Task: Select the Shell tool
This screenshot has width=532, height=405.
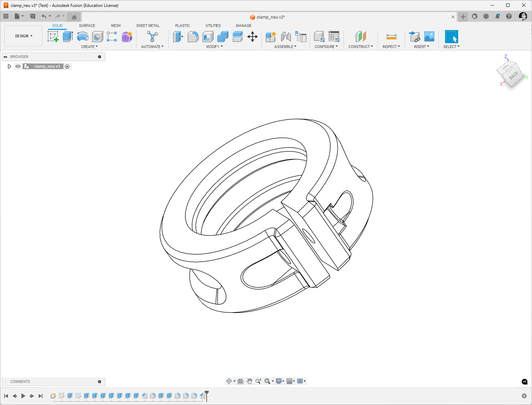Action: tap(208, 36)
